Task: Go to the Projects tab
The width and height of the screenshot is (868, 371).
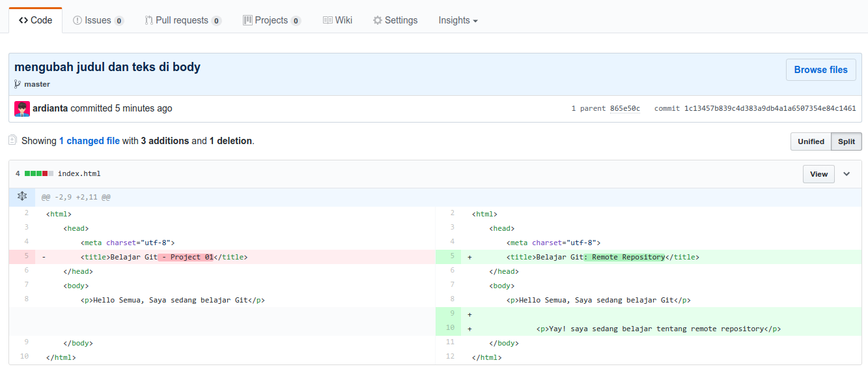Action: [272, 20]
